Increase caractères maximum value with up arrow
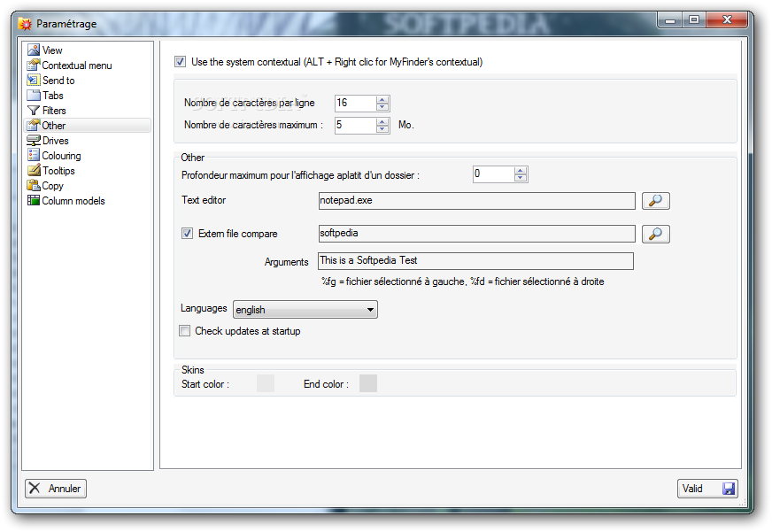The height and width of the screenshot is (532, 772). coord(382,122)
